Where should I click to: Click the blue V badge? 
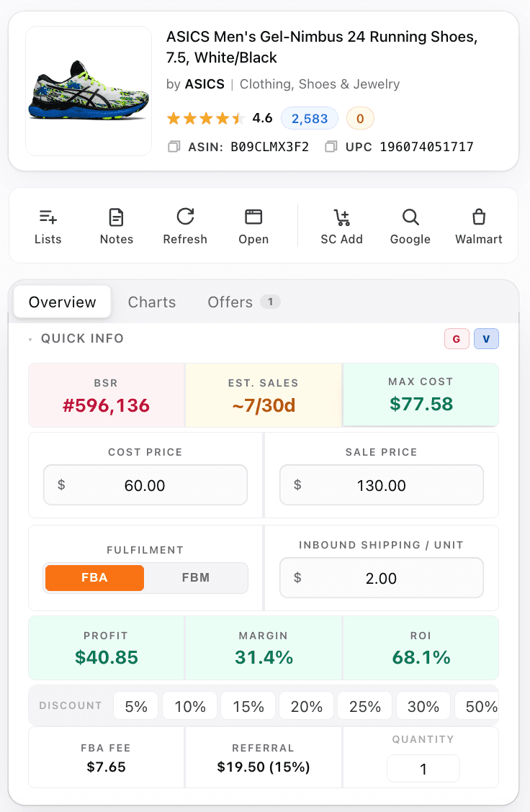coord(486,338)
